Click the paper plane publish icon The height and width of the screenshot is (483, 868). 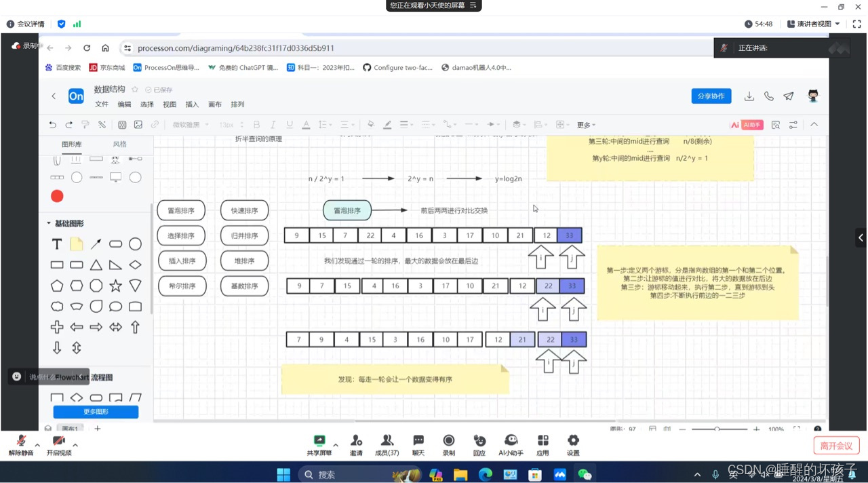(x=789, y=96)
